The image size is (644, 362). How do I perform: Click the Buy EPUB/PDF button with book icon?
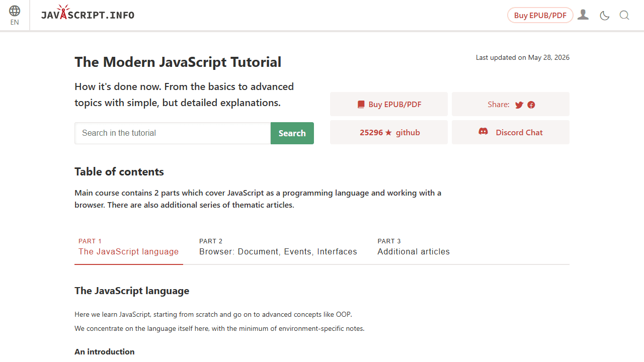(x=389, y=104)
